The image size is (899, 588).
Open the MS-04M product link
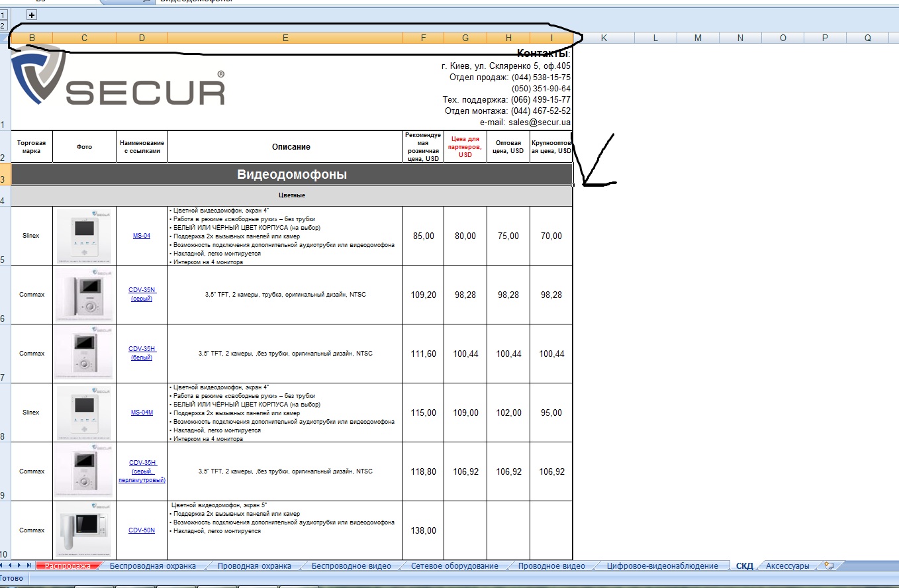coord(142,413)
